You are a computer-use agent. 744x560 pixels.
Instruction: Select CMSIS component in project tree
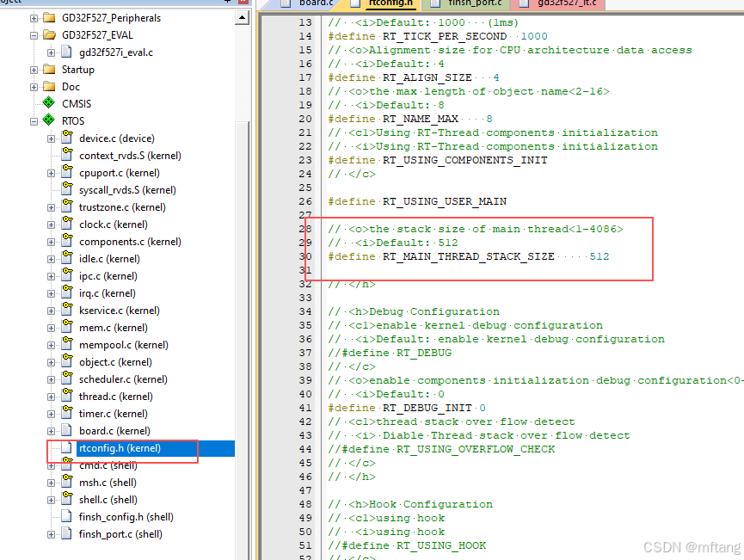(x=77, y=103)
